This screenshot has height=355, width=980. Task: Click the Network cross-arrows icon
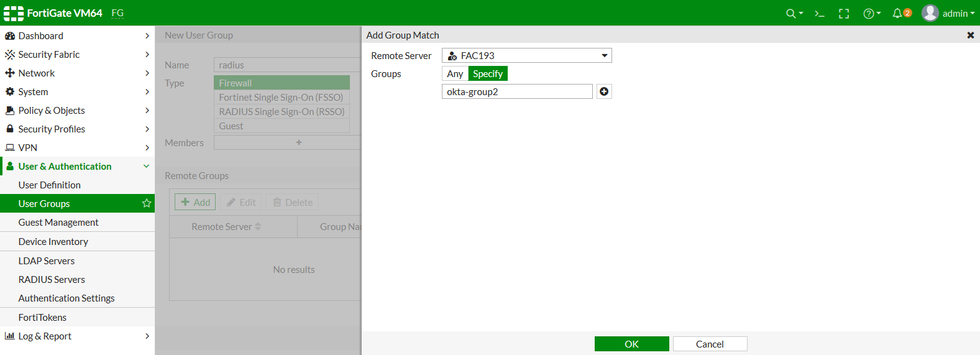point(10,73)
